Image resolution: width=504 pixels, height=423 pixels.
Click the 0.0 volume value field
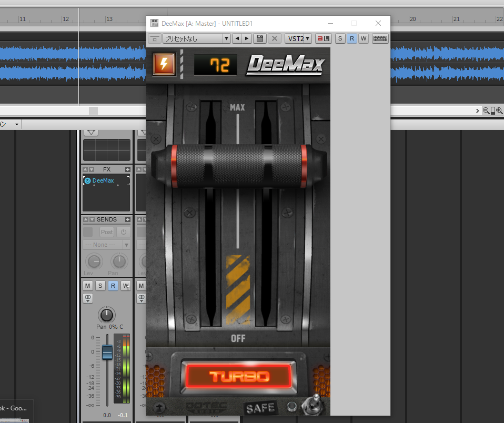click(107, 415)
